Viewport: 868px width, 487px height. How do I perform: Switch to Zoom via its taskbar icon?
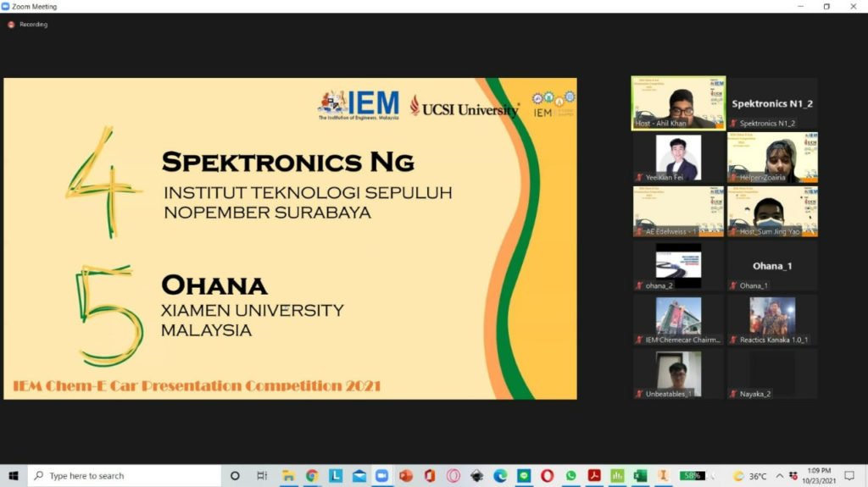click(x=382, y=476)
